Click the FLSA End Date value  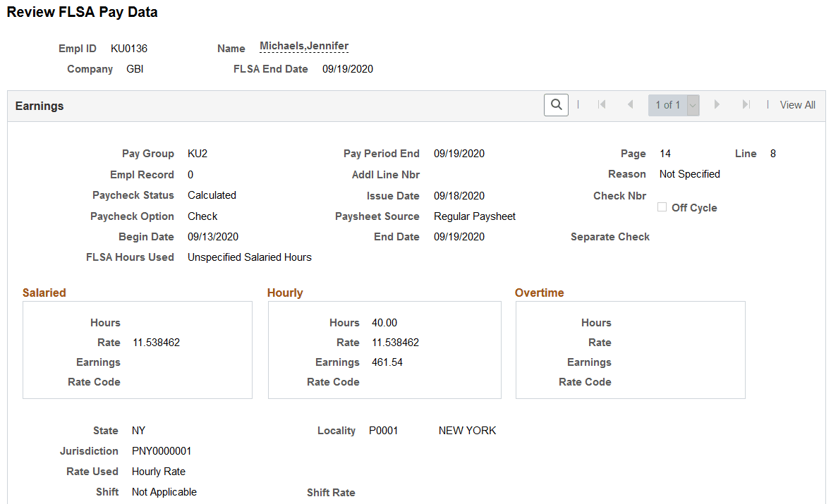tap(347, 68)
